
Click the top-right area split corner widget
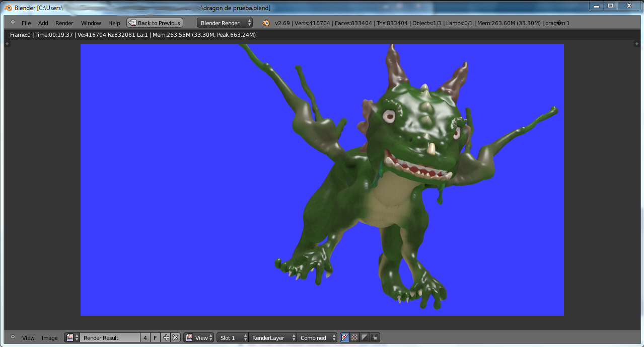tap(637, 44)
